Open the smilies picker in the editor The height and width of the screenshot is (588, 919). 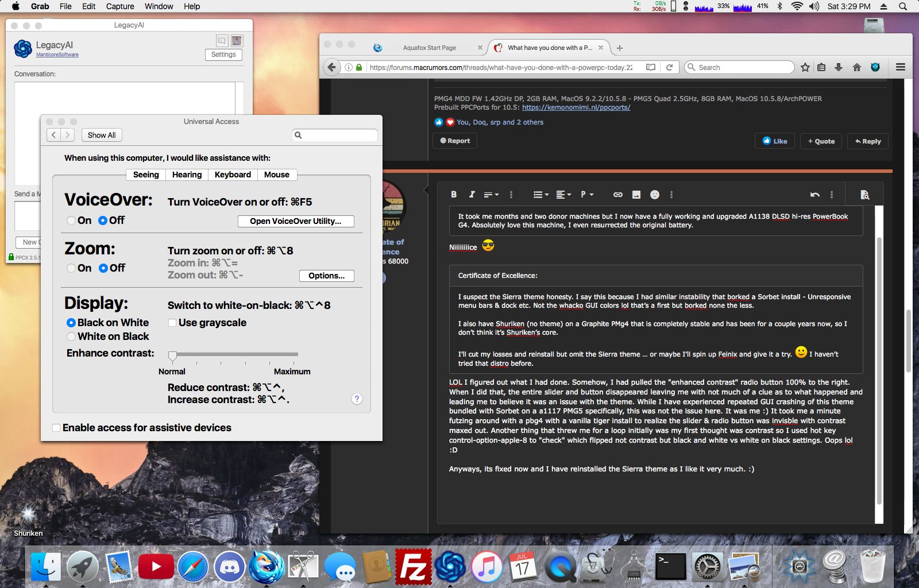(654, 194)
